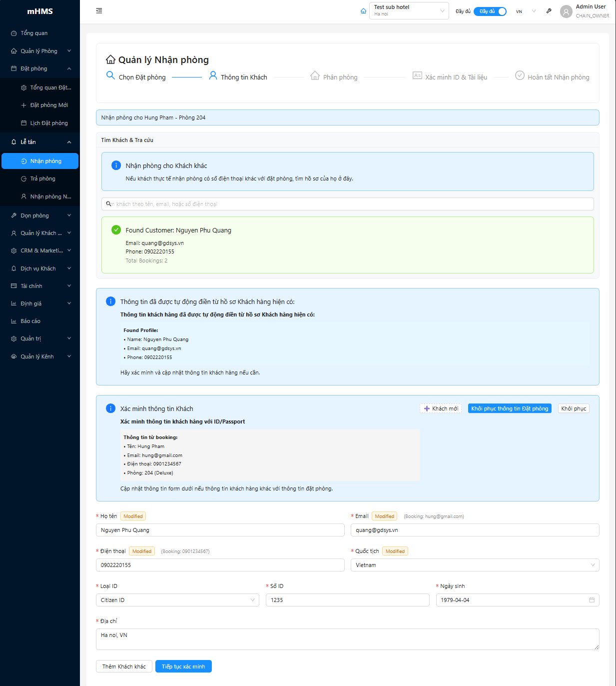Viewport: 616px width, 686px height.
Task: Open Lịch Đặt phòng menu item
Action: (x=48, y=123)
